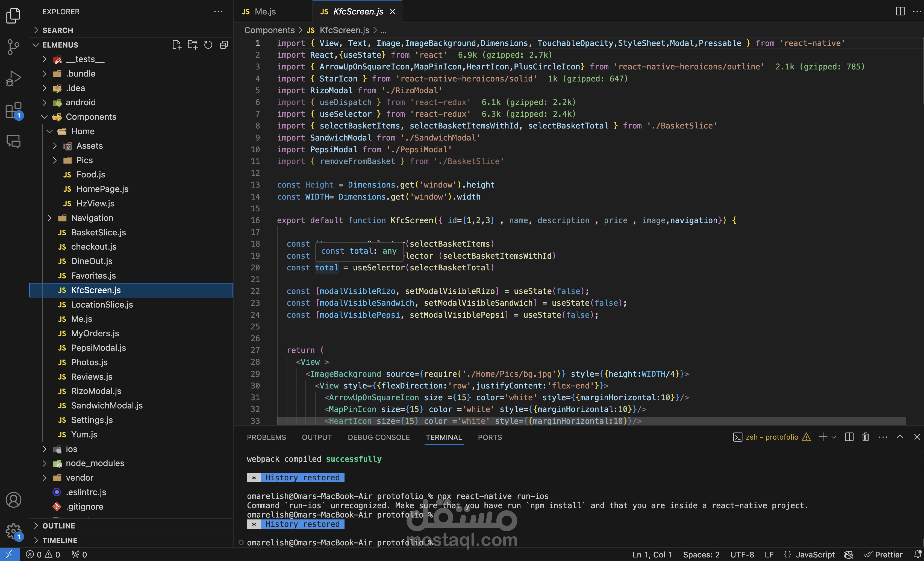Close the terminal panel

click(x=917, y=437)
